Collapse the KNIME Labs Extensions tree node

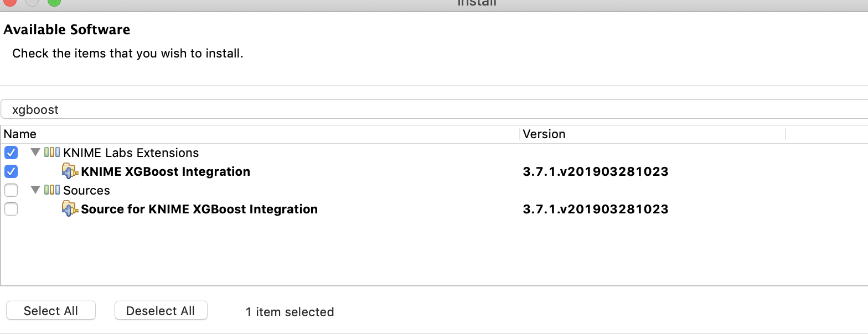pyautogui.click(x=35, y=153)
